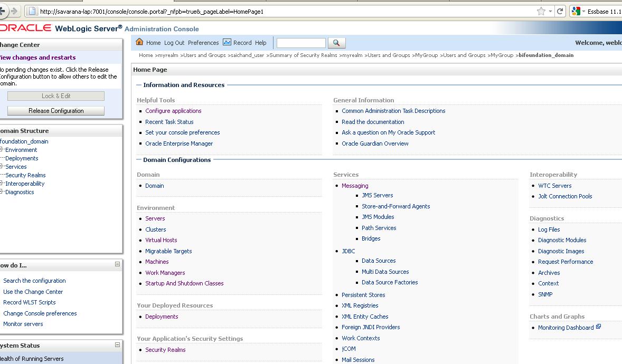Click the Record icon in toolbar
The width and height of the screenshot is (622, 364).
[x=227, y=42]
